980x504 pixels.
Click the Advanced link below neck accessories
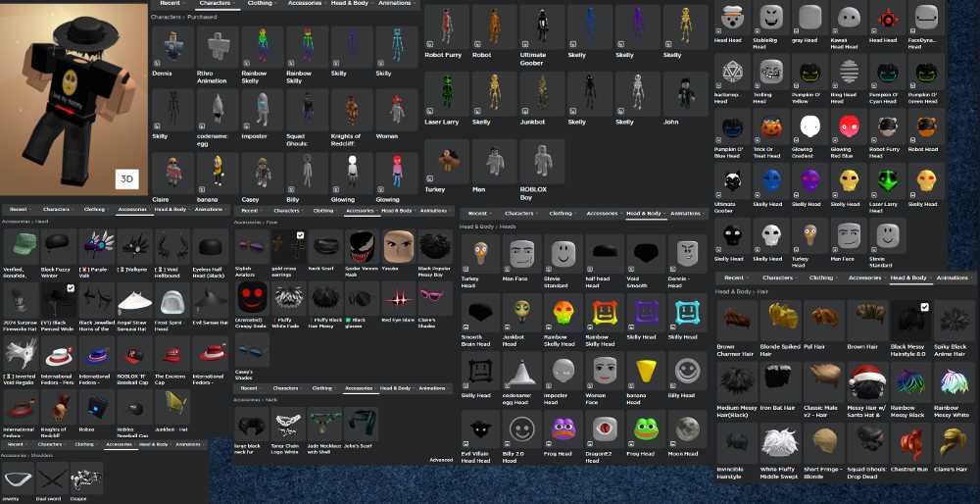tap(441, 460)
